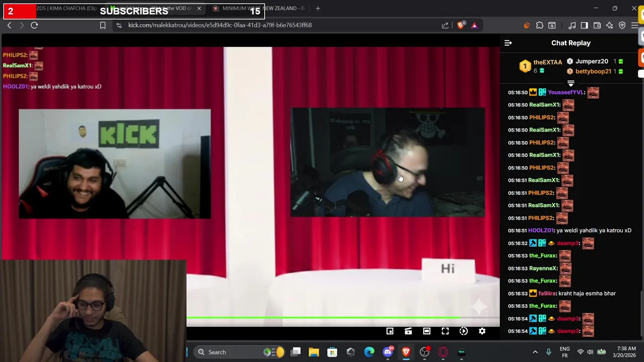Image resolution: width=644 pixels, height=362 pixels.
Task: Open Microsoft Store from the taskbar
Action: (x=332, y=352)
